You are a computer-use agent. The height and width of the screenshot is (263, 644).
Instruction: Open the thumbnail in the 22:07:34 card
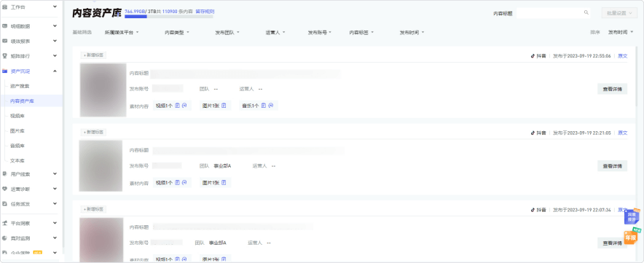pyautogui.click(x=101, y=240)
